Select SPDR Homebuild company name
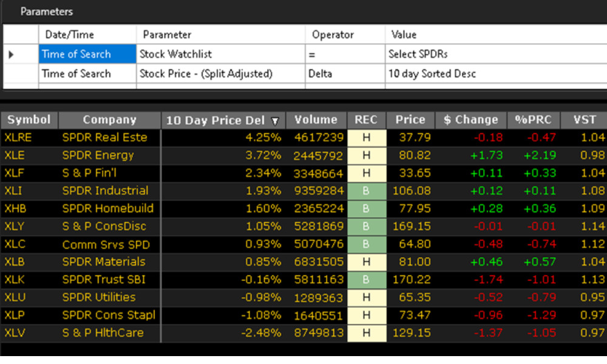The image size is (607, 364). click(x=108, y=209)
